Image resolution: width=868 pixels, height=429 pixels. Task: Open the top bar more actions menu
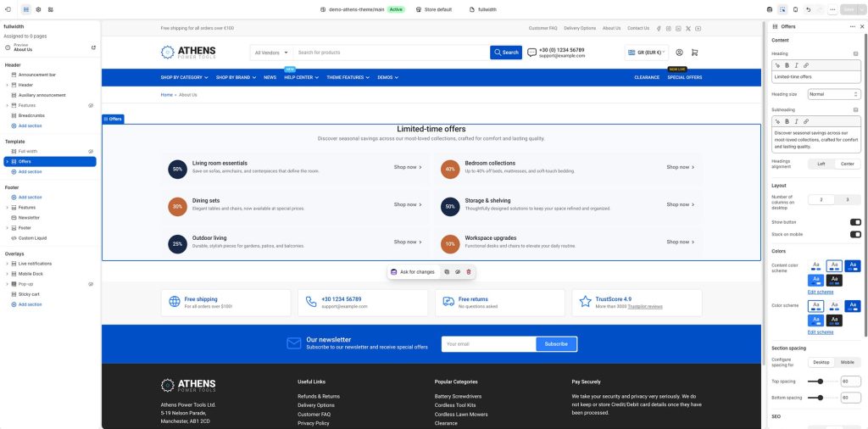832,9
